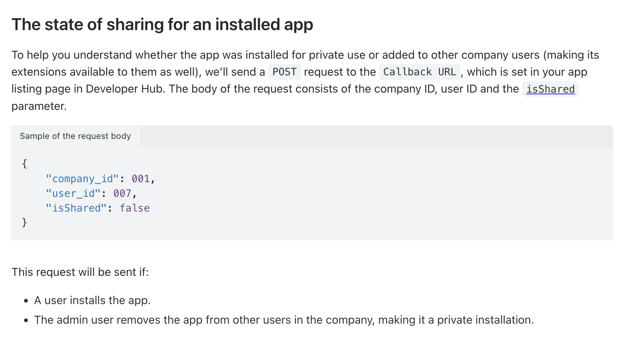644x344 pixels.
Task: Click the word 'parameter.' ending the intro paragraph
Action: tap(39, 106)
